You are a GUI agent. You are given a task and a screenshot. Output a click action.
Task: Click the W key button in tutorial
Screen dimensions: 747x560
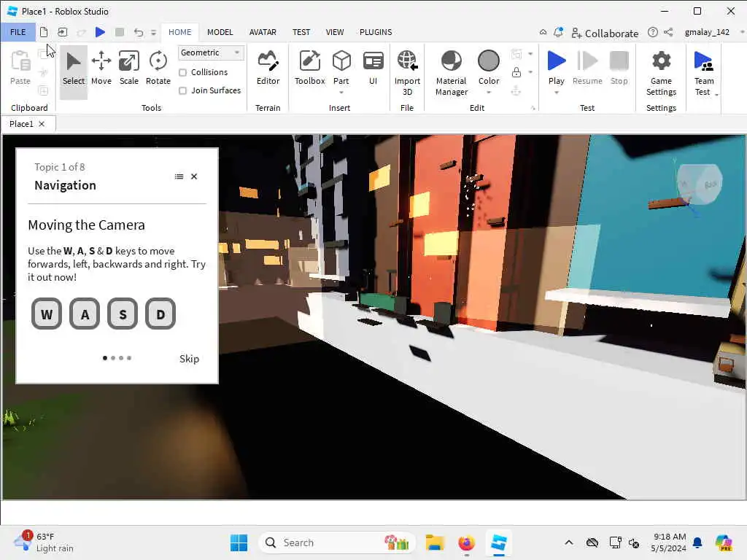tap(46, 314)
